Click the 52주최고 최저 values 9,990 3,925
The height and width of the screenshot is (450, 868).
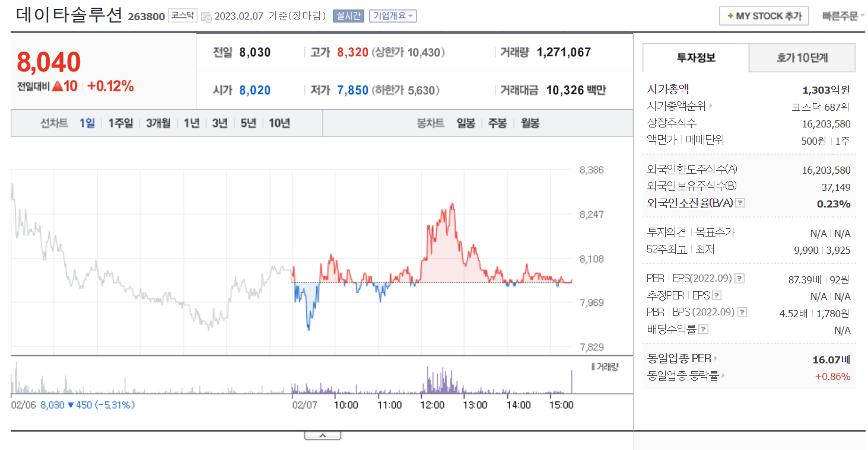click(822, 250)
